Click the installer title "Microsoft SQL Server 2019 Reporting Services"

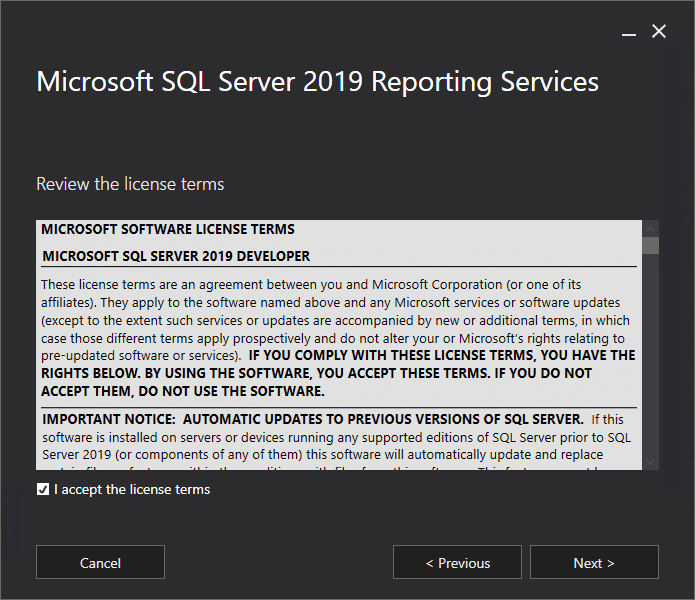point(317,81)
